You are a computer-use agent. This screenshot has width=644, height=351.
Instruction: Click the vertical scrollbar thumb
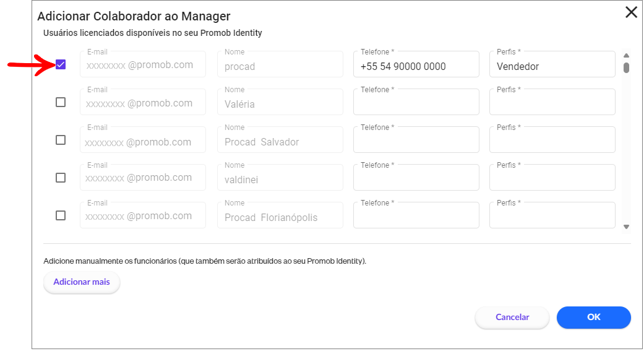pos(626,67)
